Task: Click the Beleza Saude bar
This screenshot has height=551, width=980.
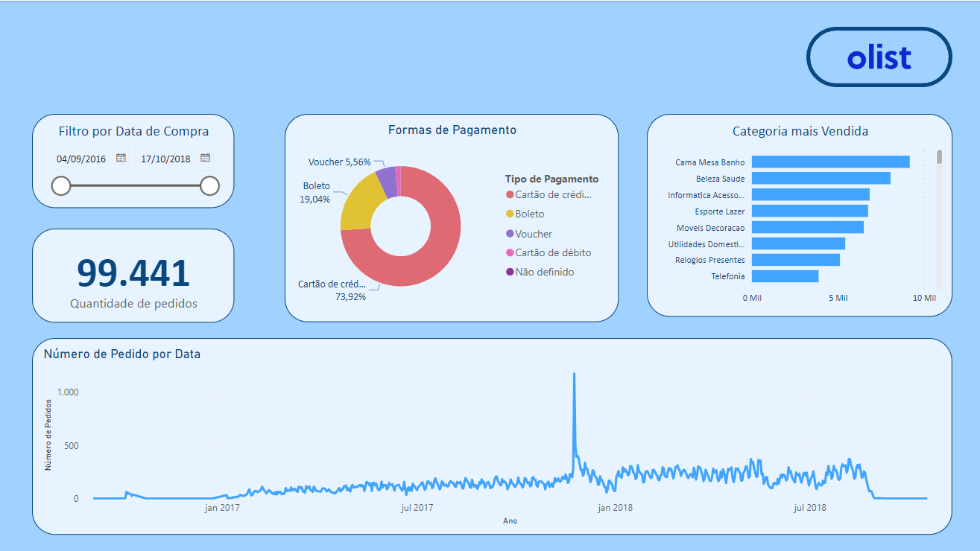Action: pyautogui.click(x=821, y=178)
